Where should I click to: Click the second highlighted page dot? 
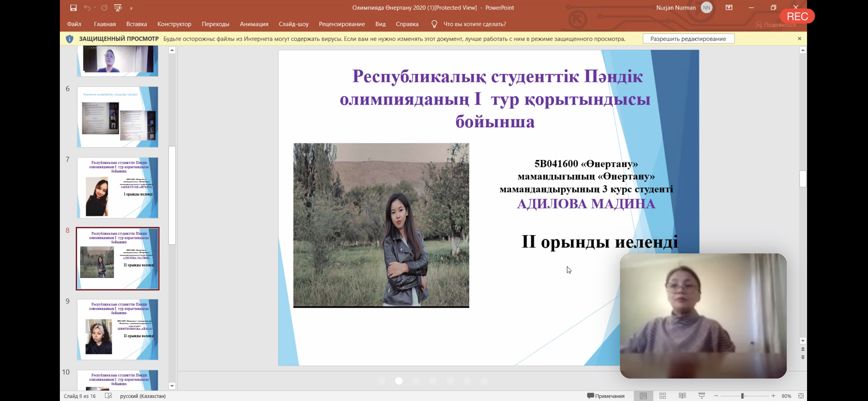399,381
